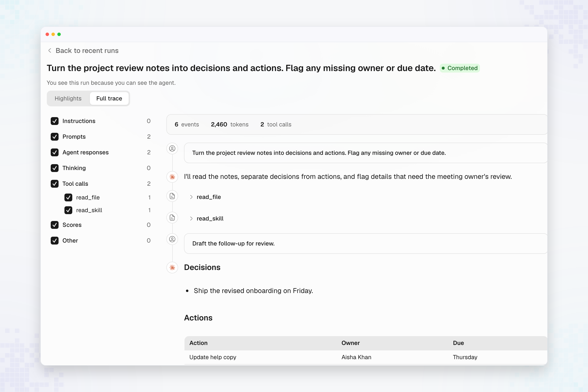588x392 pixels.
Task: Click the "Thursday" due cell
Action: [x=465, y=357]
